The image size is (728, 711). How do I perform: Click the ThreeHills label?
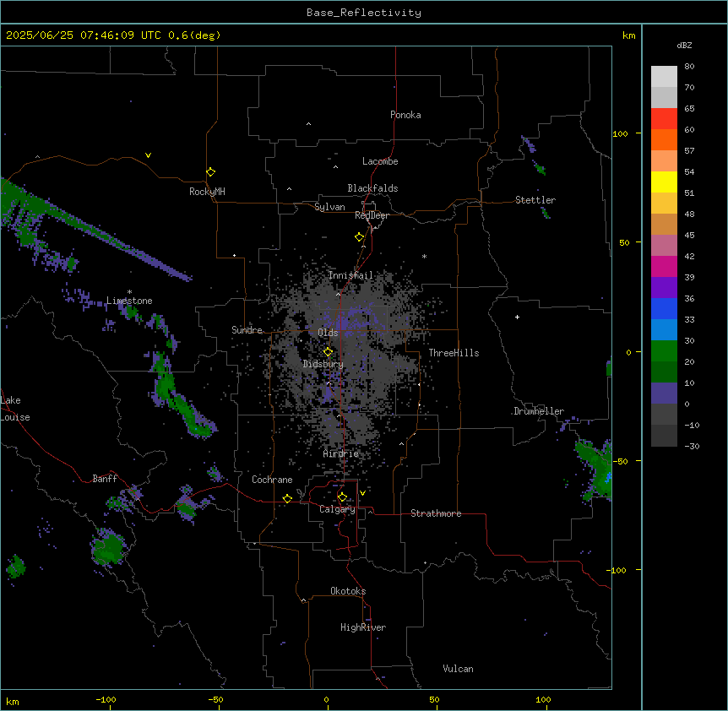click(x=454, y=353)
